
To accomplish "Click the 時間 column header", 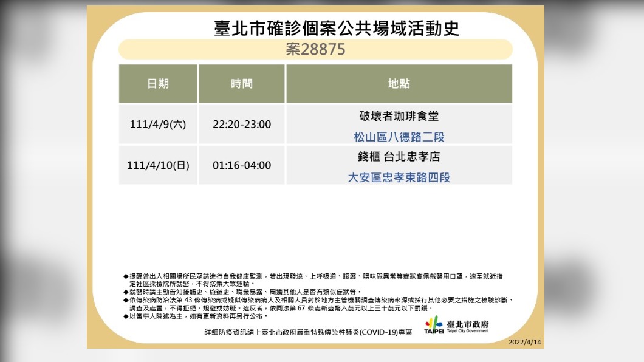I will pos(242,84).
